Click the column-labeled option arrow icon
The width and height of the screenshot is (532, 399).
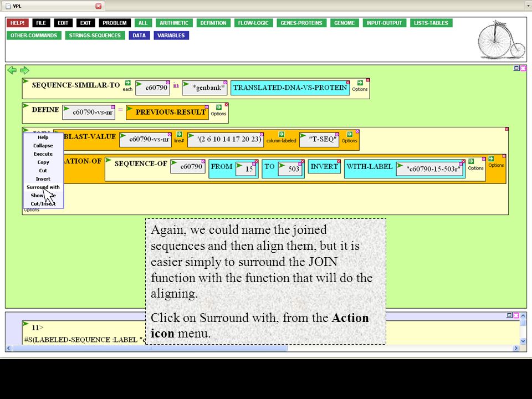tap(282, 134)
